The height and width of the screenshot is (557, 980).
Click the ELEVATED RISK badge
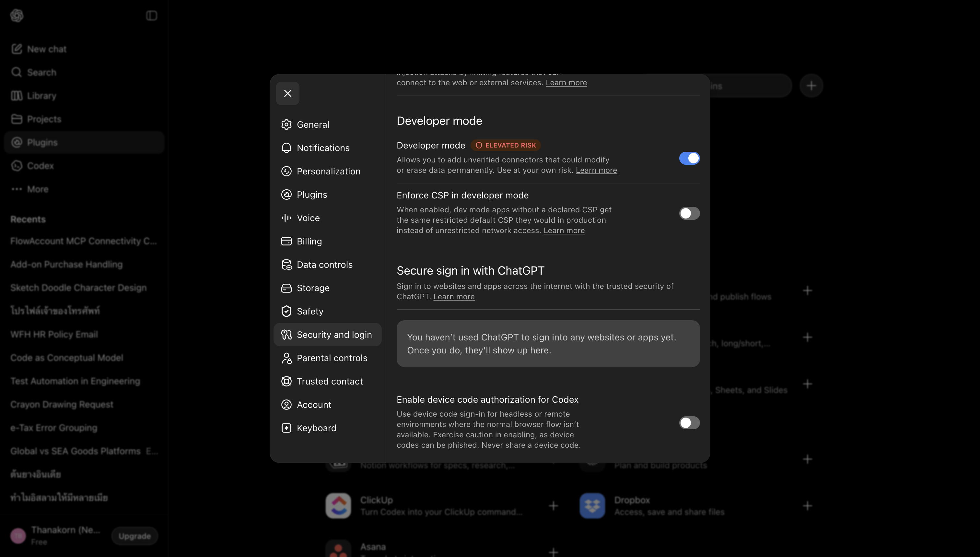pos(506,145)
